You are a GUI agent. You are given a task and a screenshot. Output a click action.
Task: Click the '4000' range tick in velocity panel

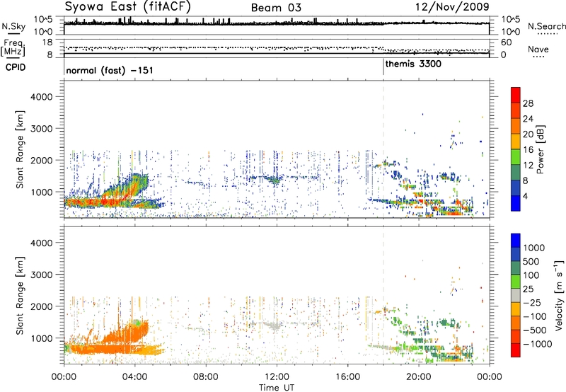pyautogui.click(x=42, y=243)
